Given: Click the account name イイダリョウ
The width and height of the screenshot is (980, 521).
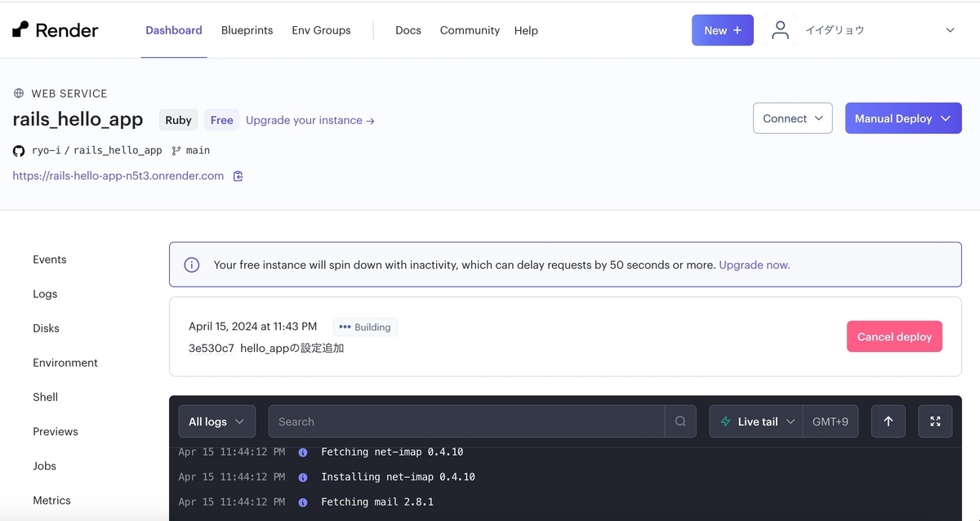Looking at the screenshot, I should (835, 30).
